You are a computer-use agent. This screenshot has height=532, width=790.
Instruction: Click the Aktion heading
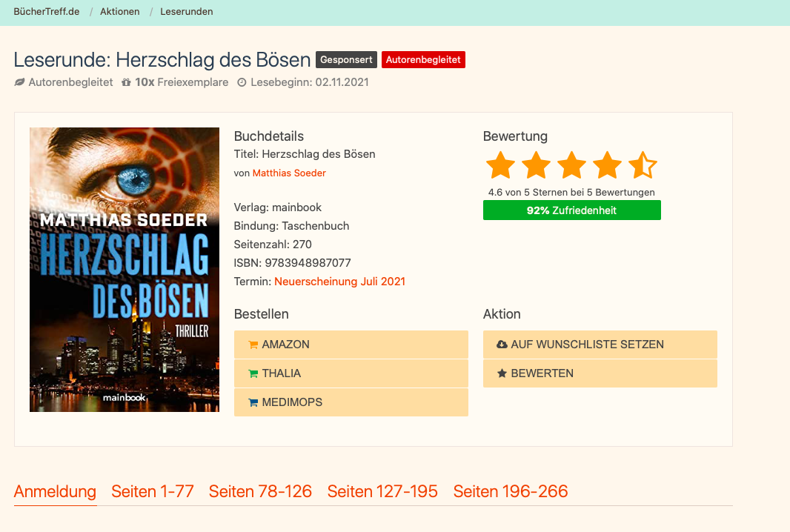[502, 314]
